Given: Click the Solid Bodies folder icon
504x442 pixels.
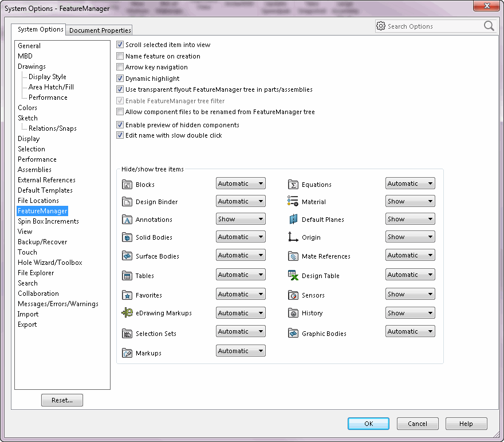Looking at the screenshot, I should coord(127,237).
